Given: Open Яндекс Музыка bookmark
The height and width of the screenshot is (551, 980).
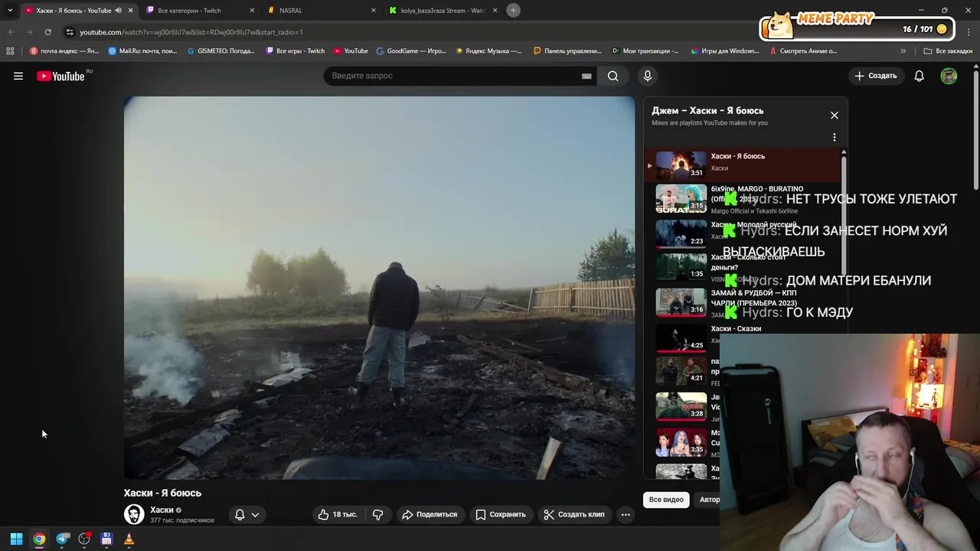Looking at the screenshot, I should tap(488, 51).
